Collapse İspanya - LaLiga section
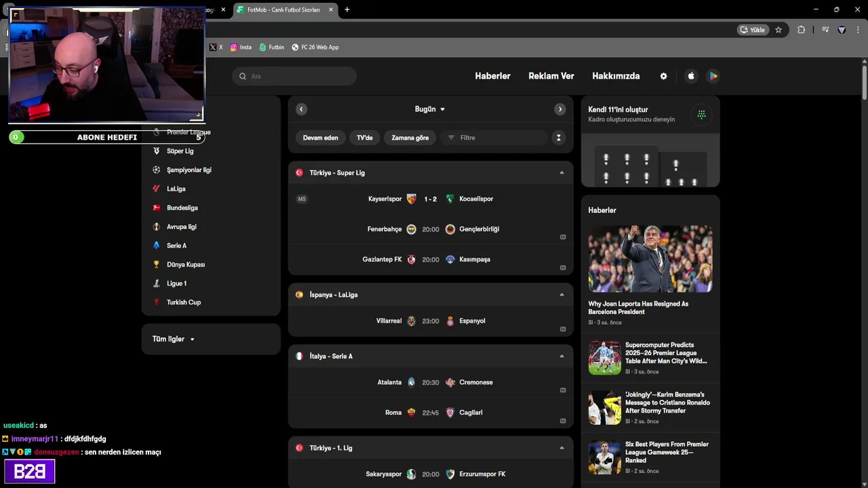Viewport: 868px width, 488px height. 561,295
